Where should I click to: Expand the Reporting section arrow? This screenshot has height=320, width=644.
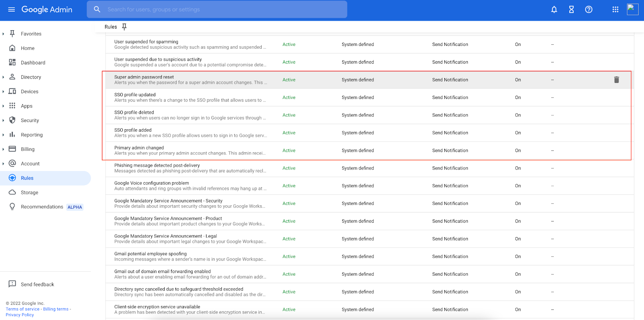coord(3,135)
